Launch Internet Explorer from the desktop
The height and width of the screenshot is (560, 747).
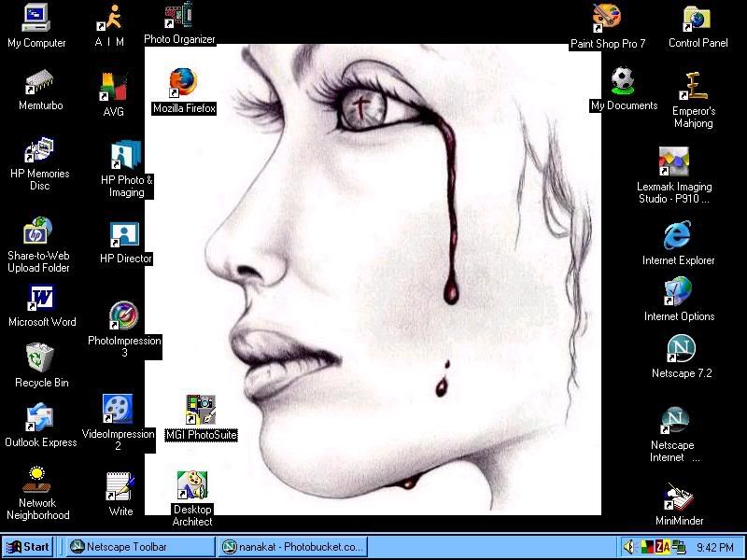coord(678,235)
